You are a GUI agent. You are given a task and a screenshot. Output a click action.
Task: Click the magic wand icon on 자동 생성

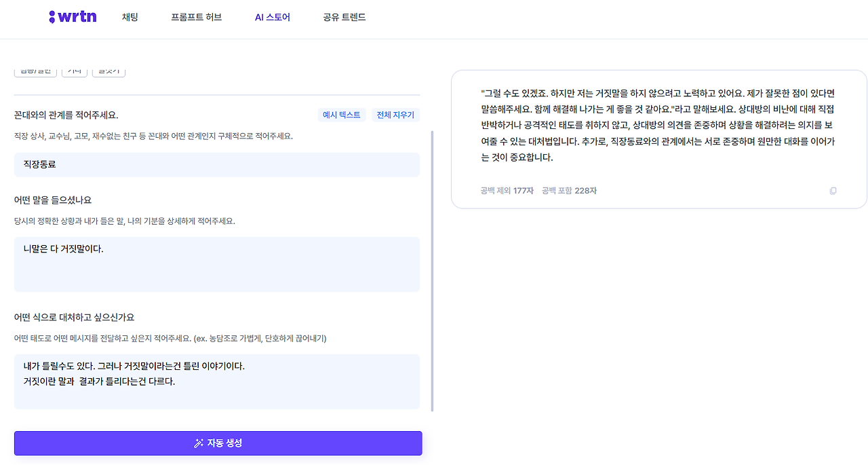pyautogui.click(x=199, y=443)
